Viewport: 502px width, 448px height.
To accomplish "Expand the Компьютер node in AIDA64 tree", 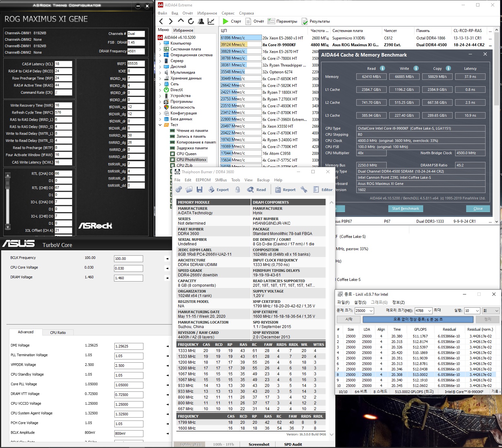I will point(160,43).
